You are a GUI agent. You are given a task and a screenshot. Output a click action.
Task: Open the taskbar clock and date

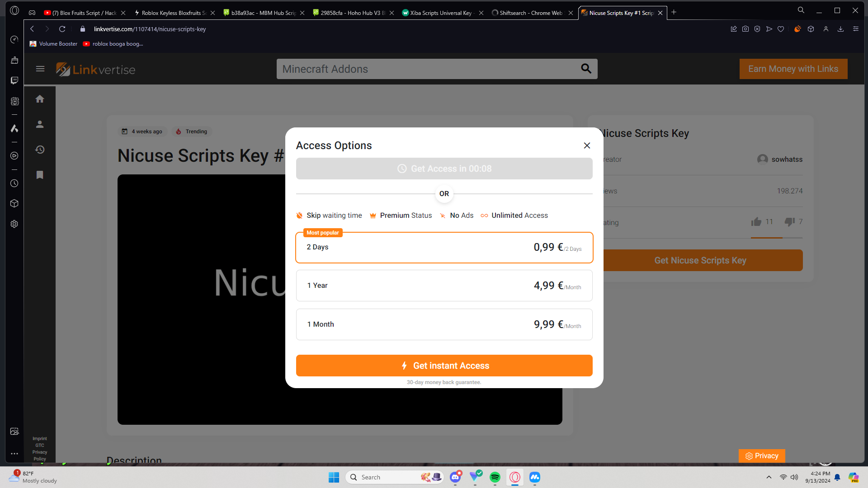[x=818, y=477]
